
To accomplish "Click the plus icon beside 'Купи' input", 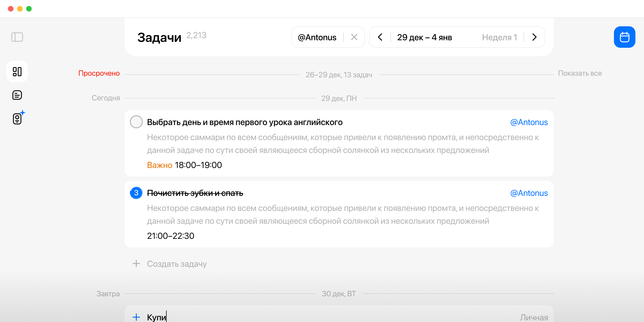I will tap(136, 317).
